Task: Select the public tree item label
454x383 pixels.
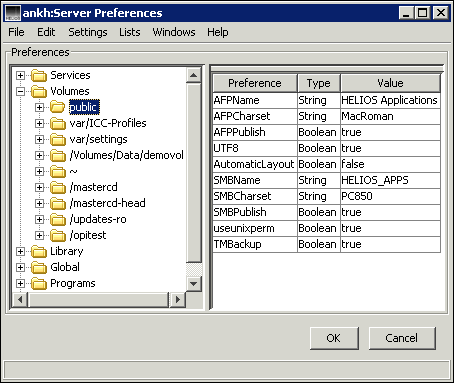Action: click(x=84, y=107)
